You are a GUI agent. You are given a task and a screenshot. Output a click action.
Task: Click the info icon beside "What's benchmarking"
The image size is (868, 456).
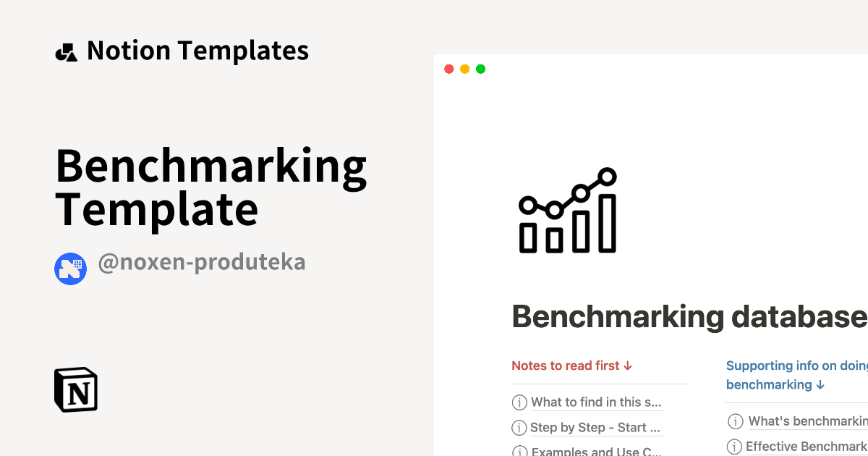(x=735, y=421)
